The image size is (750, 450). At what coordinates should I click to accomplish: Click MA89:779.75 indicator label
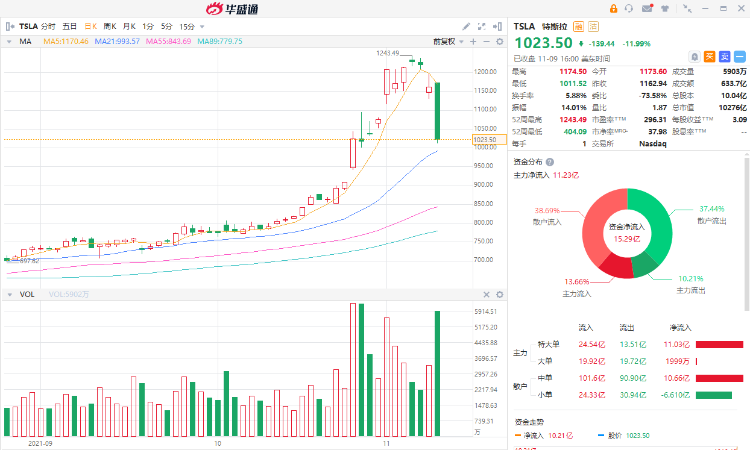(220, 42)
